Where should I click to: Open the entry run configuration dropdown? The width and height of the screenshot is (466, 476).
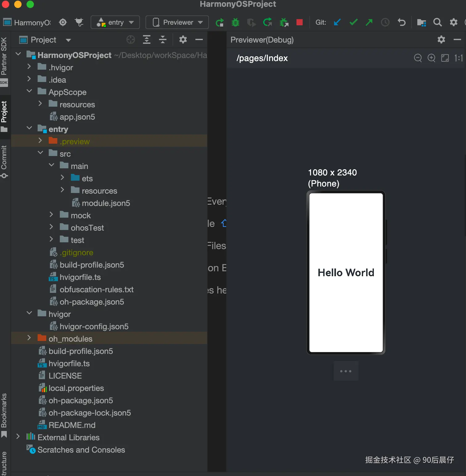[115, 22]
